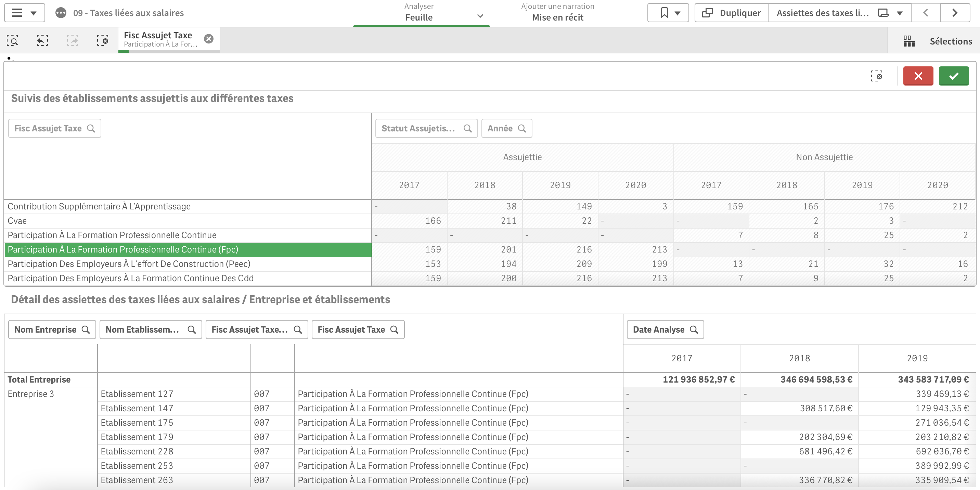The width and height of the screenshot is (980, 490).
Task: Open the Analyser Feuille tab
Action: coord(419,13)
